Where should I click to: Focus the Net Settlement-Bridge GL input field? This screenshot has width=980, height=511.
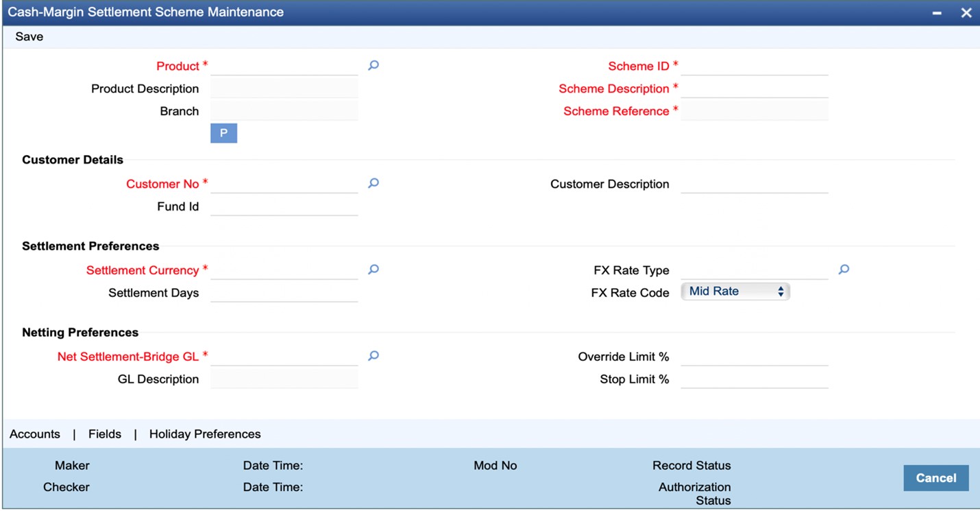coord(284,357)
